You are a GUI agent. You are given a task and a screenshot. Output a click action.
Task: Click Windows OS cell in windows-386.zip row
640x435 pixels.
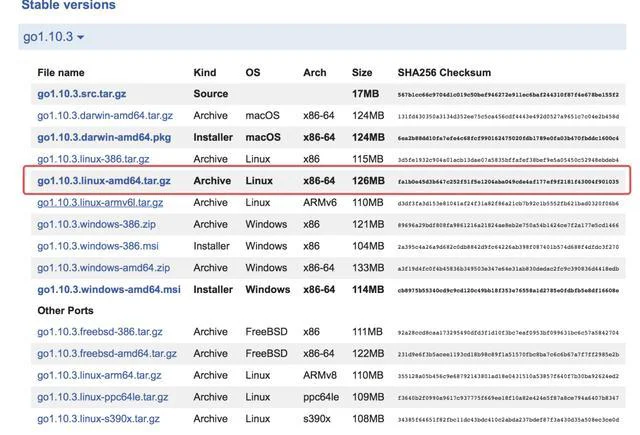[x=266, y=224]
